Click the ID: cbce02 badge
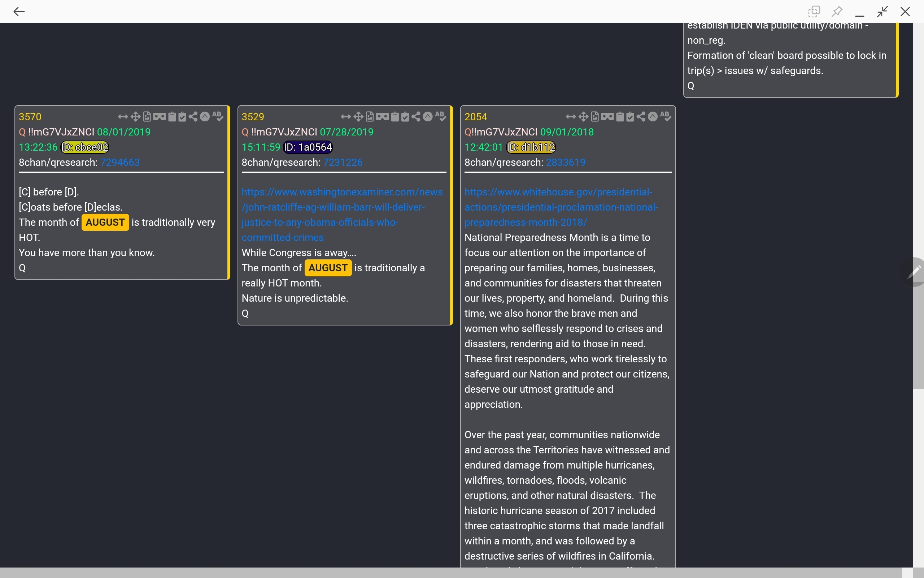The height and width of the screenshot is (578, 924). click(x=85, y=147)
